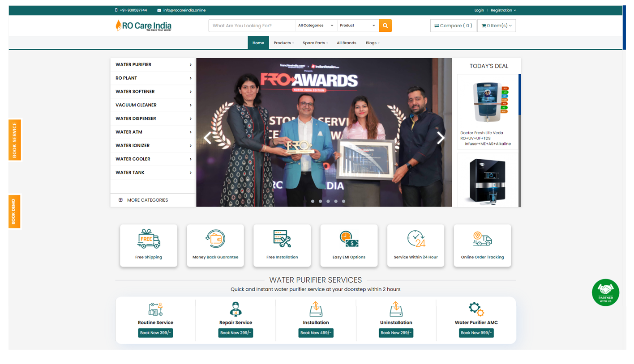
Task: Click the Easy EMI Options icon
Action: [349, 239]
